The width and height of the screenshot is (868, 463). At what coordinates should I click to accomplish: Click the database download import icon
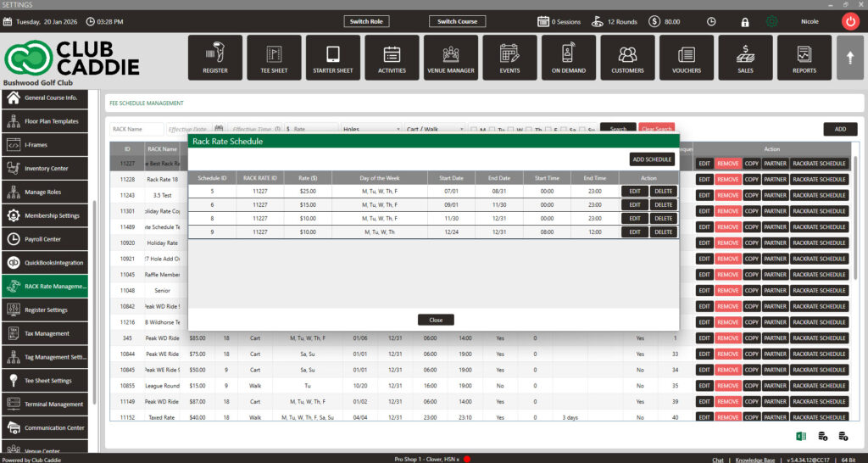tap(822, 436)
